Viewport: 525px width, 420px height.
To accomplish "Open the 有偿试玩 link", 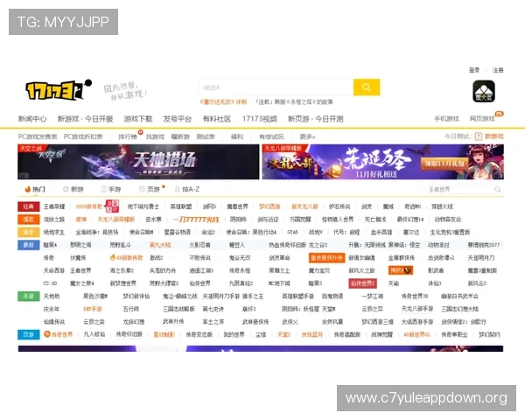I will coord(271,136).
